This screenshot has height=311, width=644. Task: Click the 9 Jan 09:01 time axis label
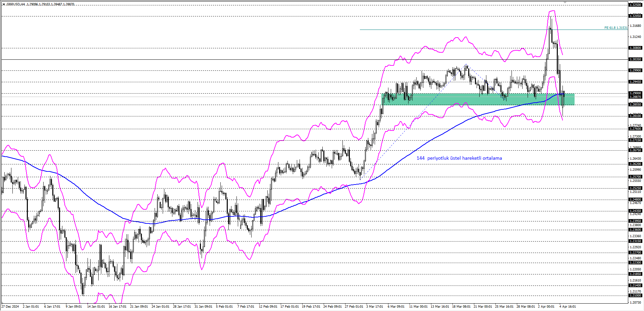(74, 307)
